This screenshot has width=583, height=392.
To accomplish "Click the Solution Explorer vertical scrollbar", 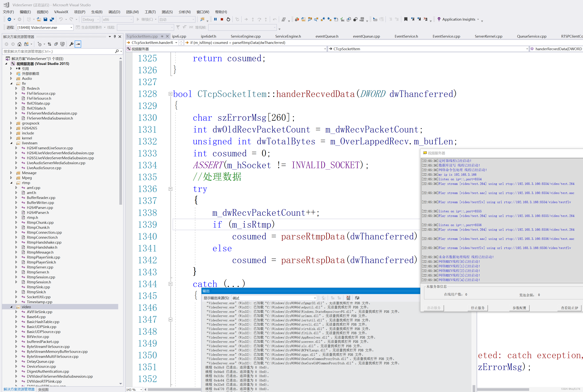I will point(121,133).
